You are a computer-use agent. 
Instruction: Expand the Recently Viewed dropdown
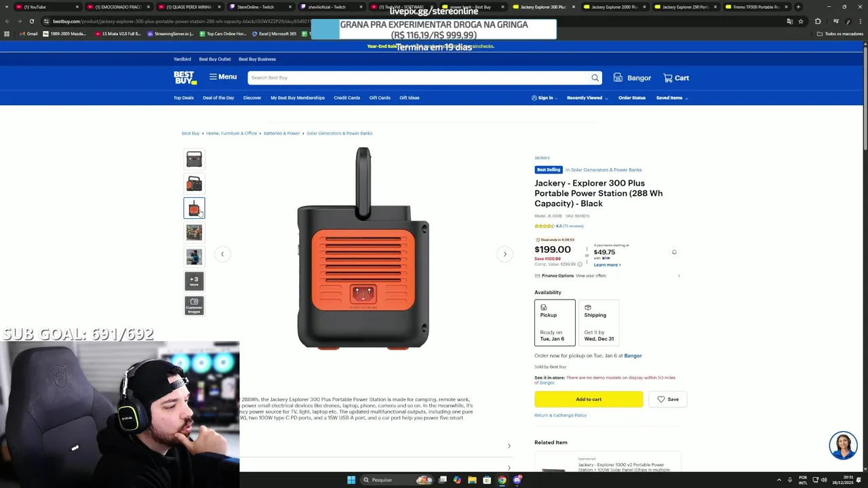587,98
